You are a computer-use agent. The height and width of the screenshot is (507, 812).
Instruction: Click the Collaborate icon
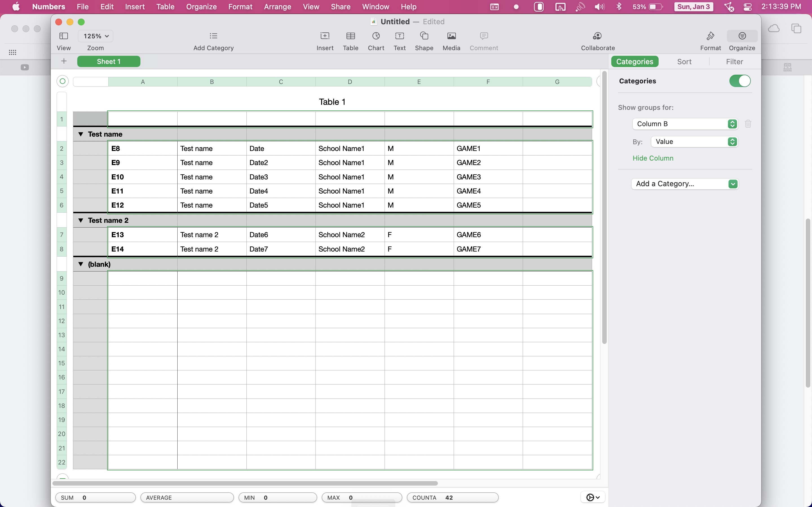click(x=597, y=36)
